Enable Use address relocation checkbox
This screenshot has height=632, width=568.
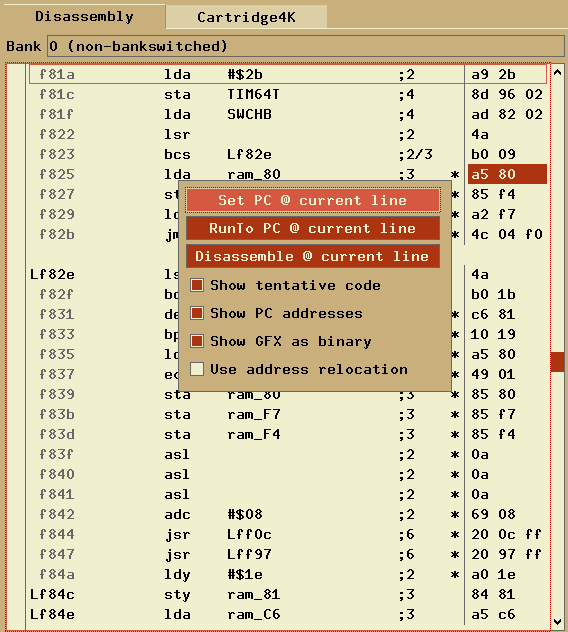pos(197,369)
